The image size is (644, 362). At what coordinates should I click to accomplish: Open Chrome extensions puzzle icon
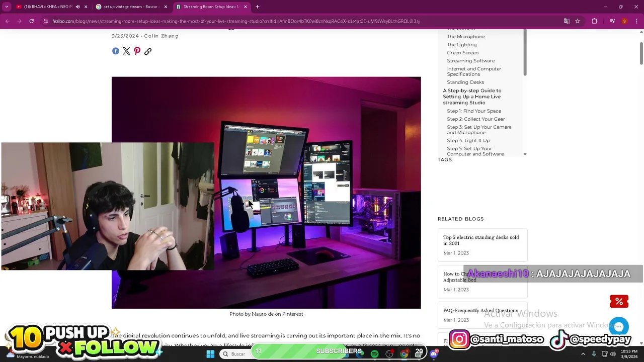click(x=595, y=21)
